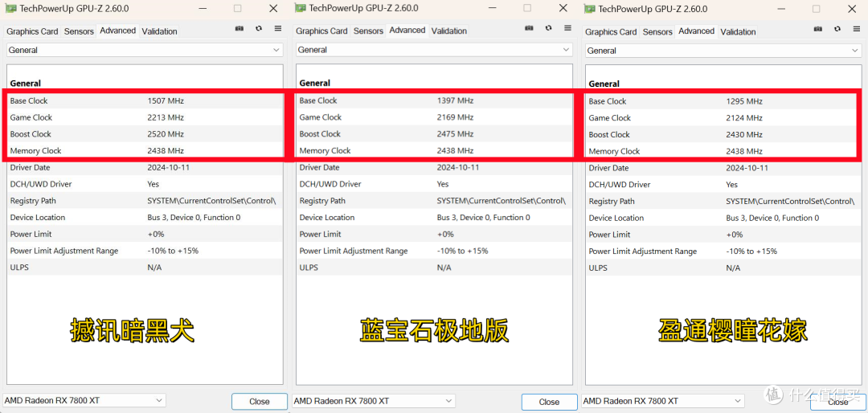Select Advanced tab in middle window
The width and height of the screenshot is (868, 413).
tap(407, 30)
